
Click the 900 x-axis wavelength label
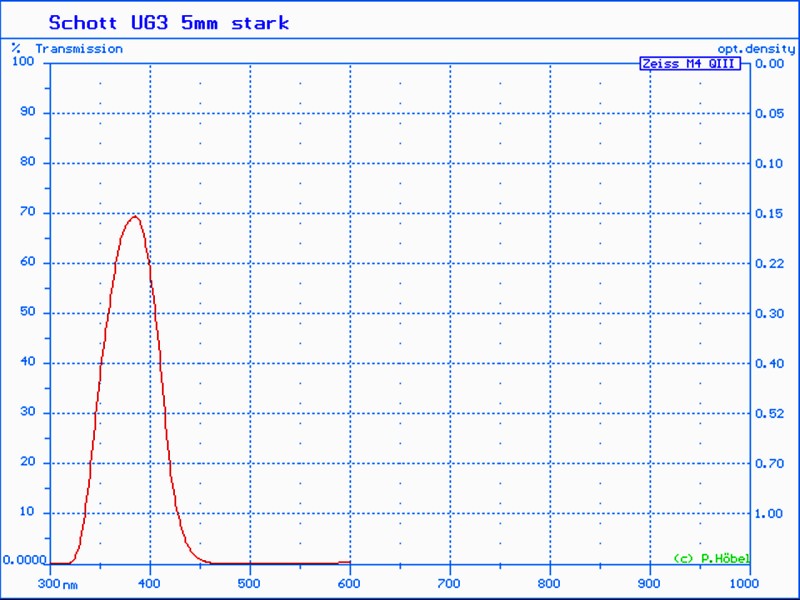649,583
